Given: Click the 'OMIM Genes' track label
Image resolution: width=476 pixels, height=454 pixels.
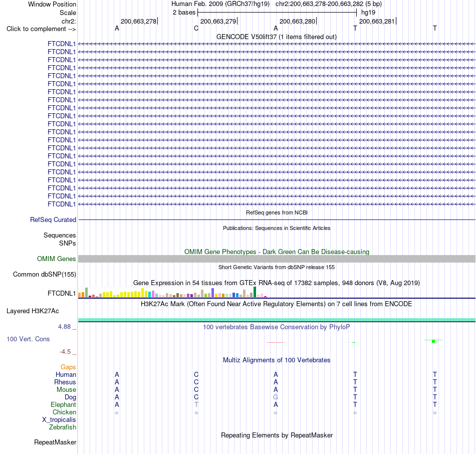Looking at the screenshot, I should (57, 259).
